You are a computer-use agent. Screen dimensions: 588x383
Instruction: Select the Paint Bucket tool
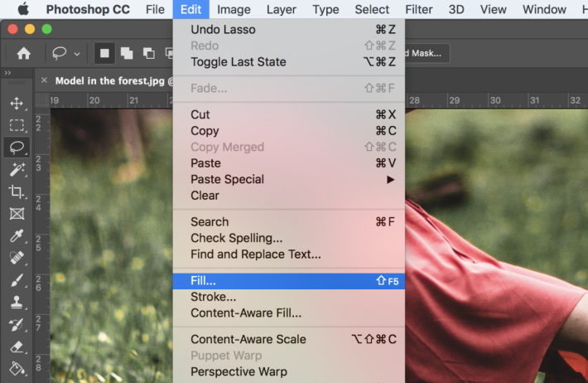click(17, 369)
